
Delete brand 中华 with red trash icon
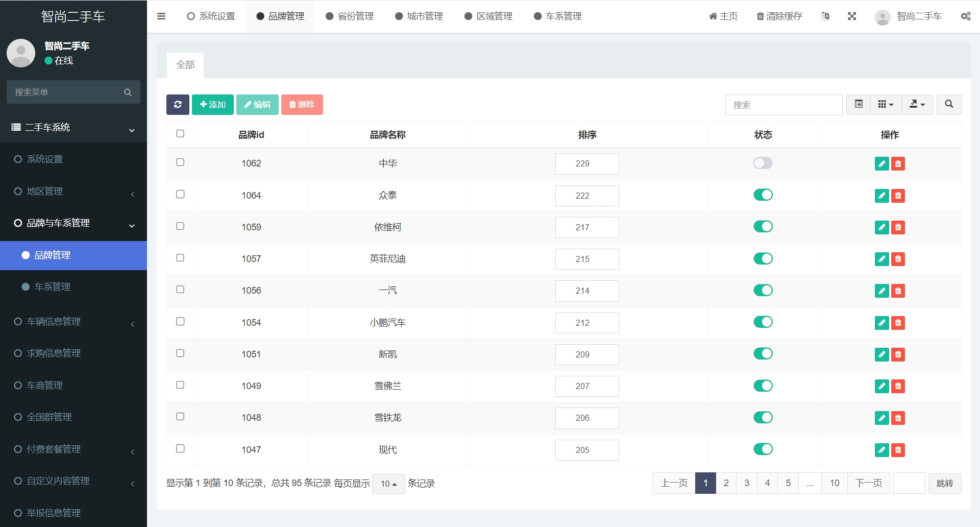(x=898, y=164)
